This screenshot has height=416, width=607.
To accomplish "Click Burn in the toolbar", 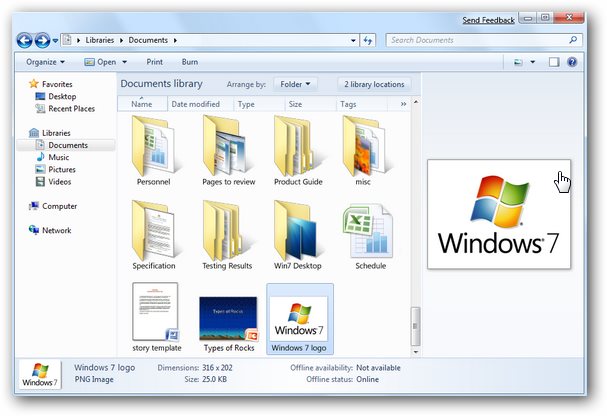I will pos(190,62).
